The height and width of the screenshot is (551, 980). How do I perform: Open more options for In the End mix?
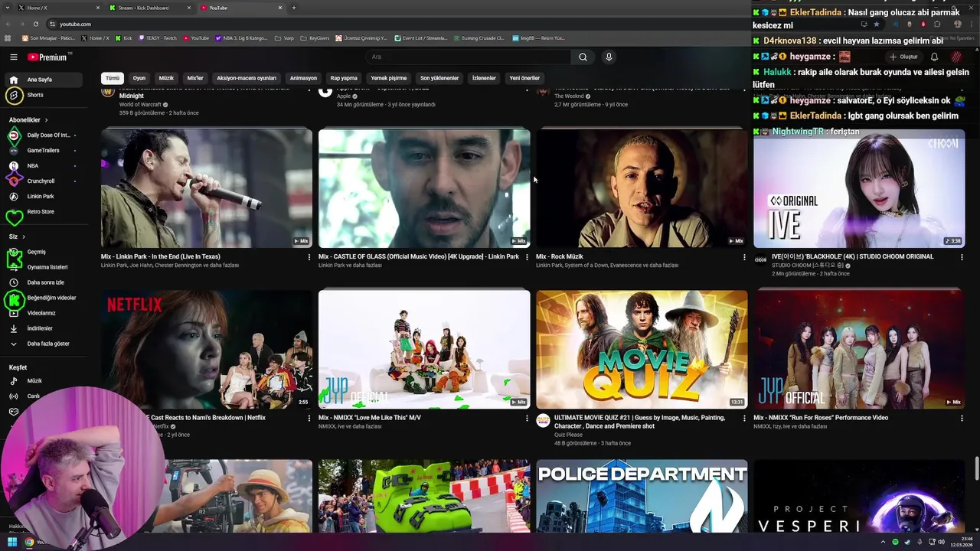click(309, 257)
